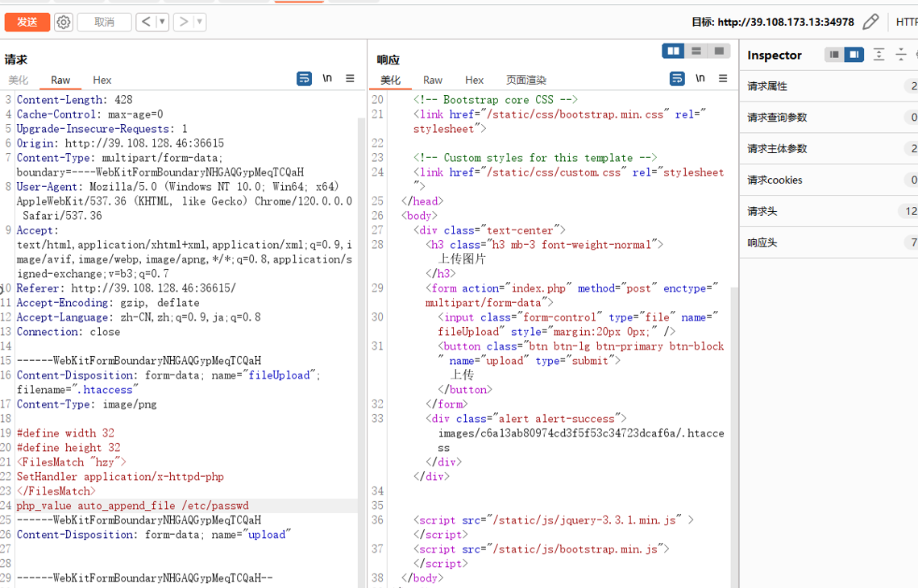
Task: Go forward to the next request in history
Action: pos(183,23)
